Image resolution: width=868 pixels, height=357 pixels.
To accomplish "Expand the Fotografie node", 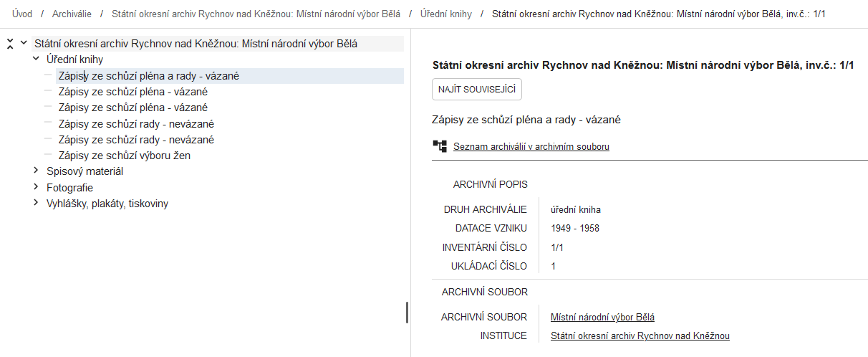I will 36,187.
